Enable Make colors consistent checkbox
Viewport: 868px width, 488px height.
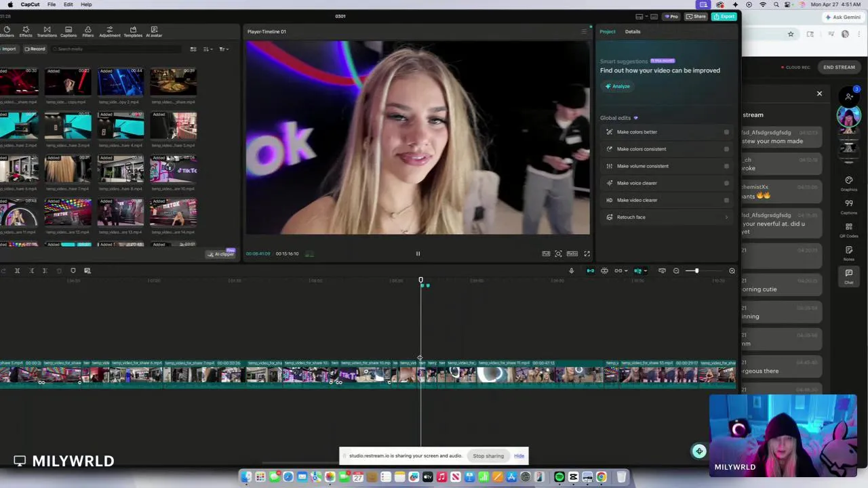[726, 149]
